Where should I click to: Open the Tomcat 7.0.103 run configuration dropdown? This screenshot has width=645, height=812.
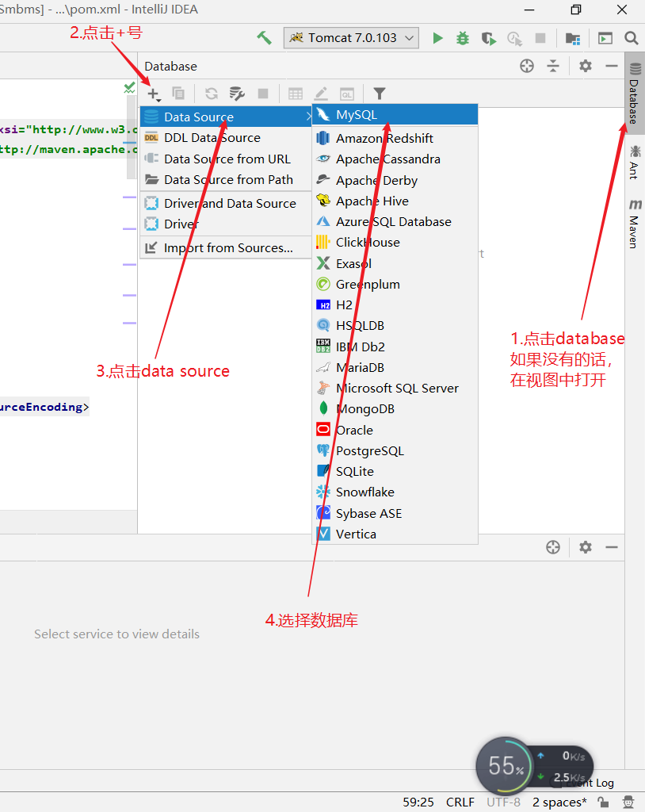pos(351,38)
